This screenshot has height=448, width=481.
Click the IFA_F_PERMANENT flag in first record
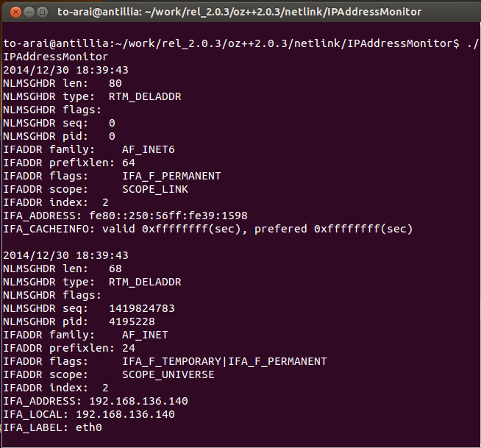(x=171, y=176)
